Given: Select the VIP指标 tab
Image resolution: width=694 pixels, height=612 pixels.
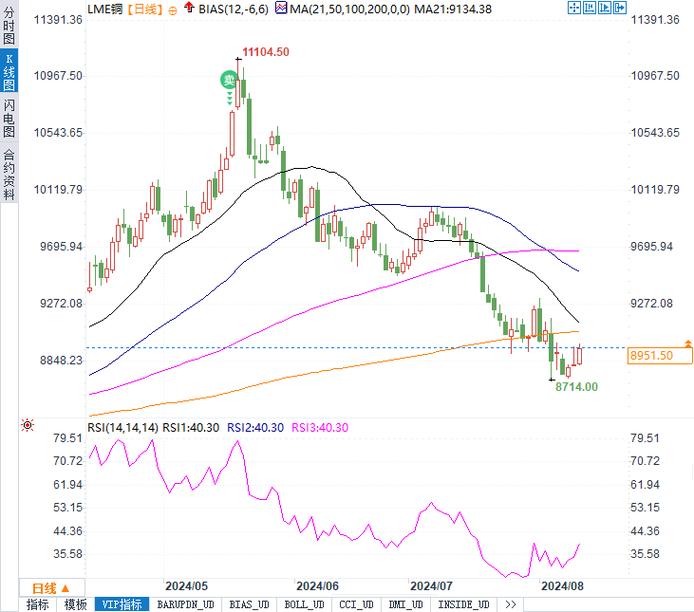Looking at the screenshot, I should [122, 604].
